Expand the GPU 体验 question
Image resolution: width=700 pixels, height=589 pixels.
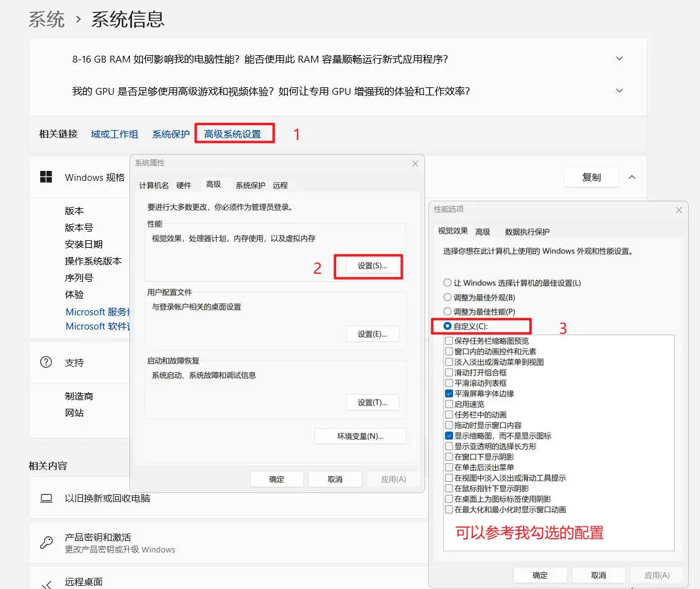(x=620, y=90)
